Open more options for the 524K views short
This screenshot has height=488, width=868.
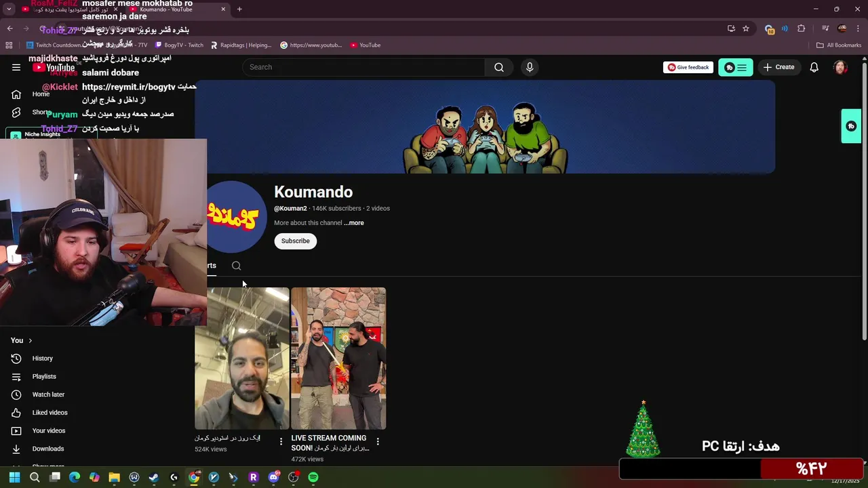[281, 441]
